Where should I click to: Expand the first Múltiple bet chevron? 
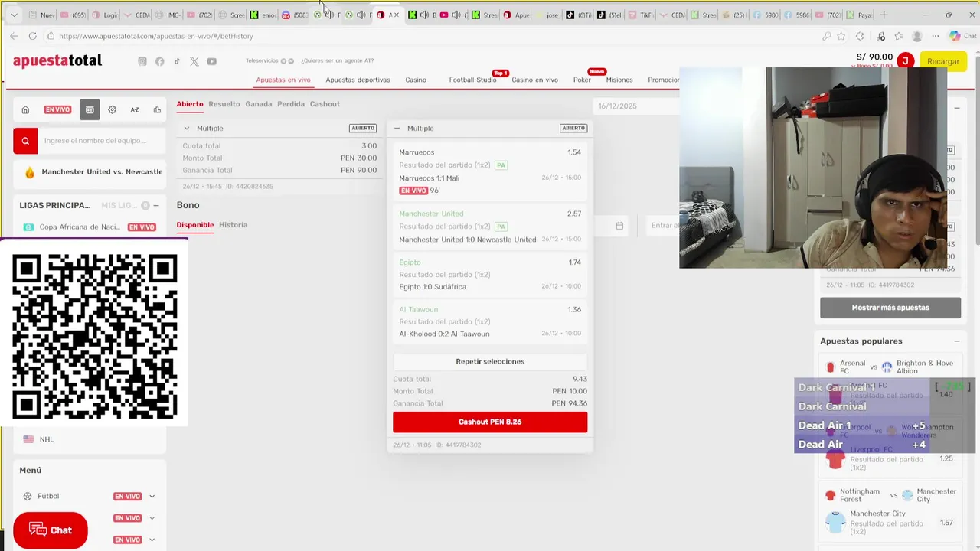[186, 129]
